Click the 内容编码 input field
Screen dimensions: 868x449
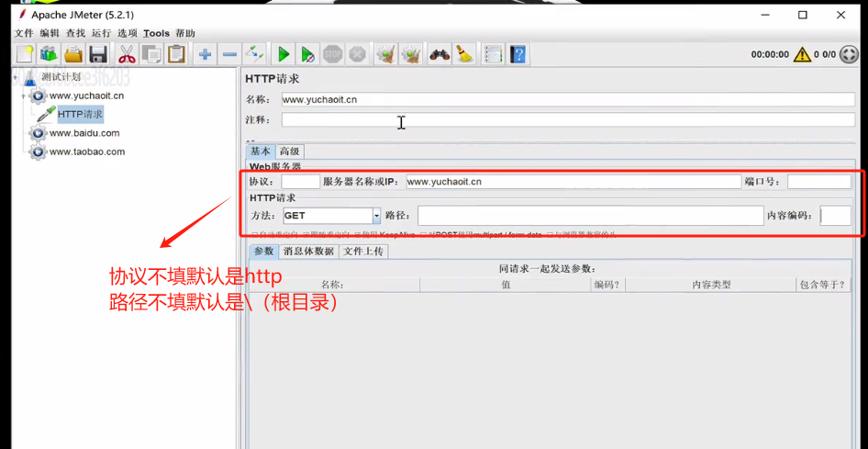point(836,216)
